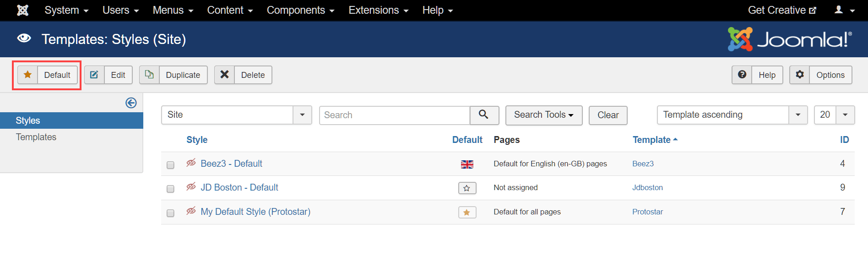Open the Help menu in top bar
868x279 pixels.
tap(438, 10)
